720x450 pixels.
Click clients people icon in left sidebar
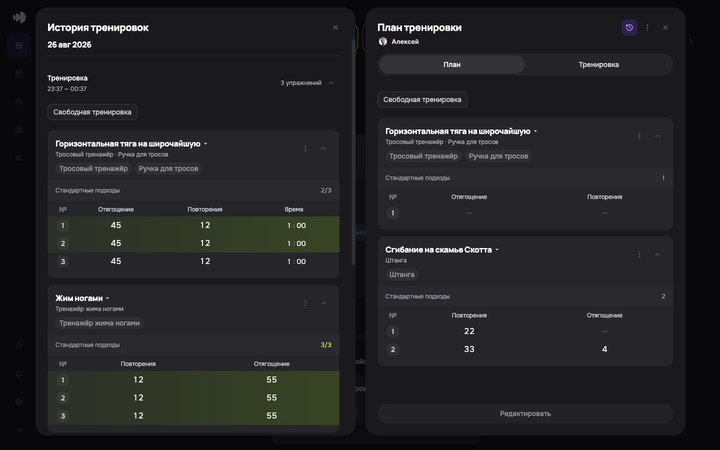19,101
